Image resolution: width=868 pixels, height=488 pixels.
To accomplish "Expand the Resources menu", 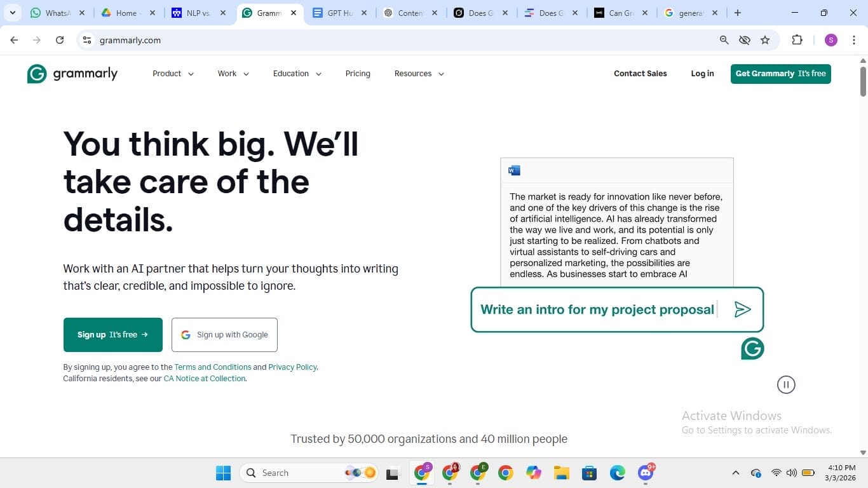I will (419, 74).
